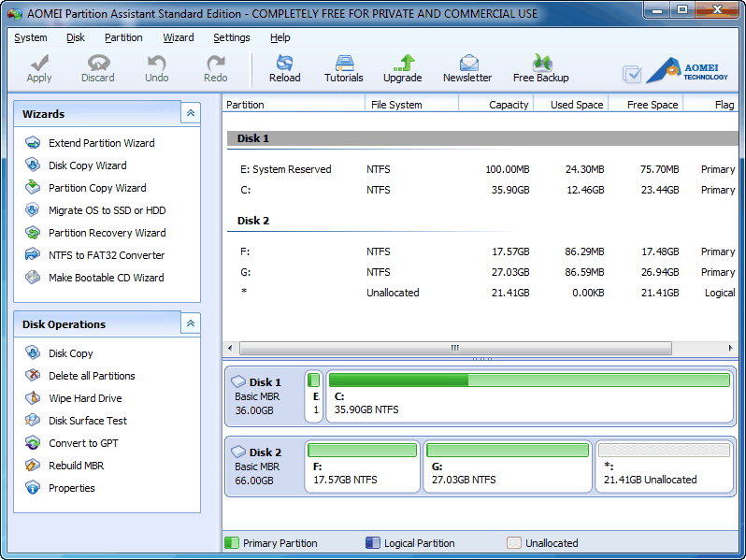Sort by the File System column header

click(411, 104)
